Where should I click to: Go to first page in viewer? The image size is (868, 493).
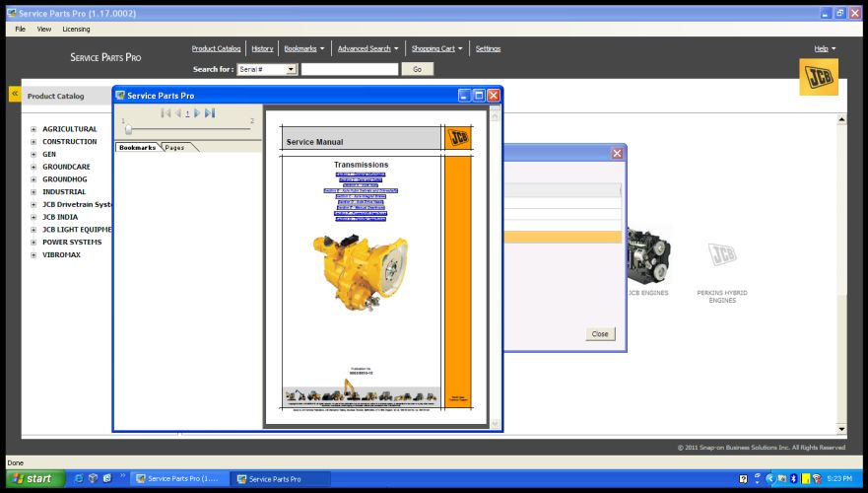[166, 113]
